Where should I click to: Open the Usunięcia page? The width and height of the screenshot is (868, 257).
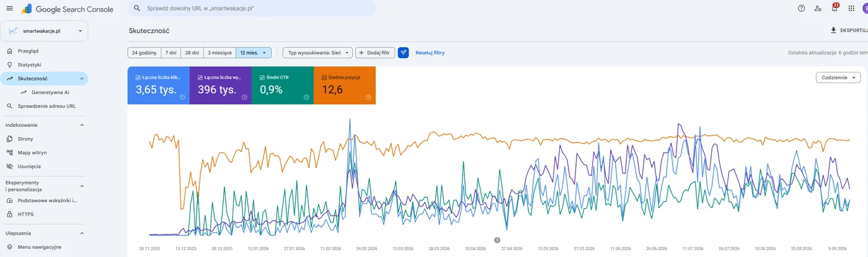(44, 167)
